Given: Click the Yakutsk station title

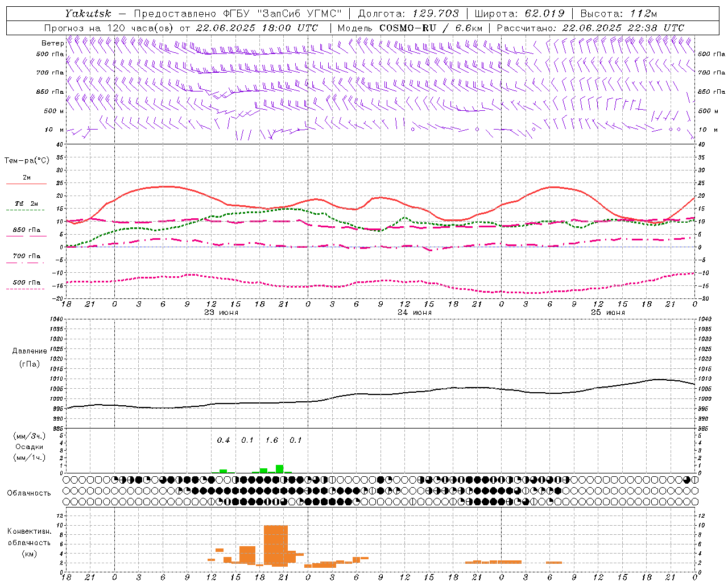Looking at the screenshot, I should coord(88,13).
